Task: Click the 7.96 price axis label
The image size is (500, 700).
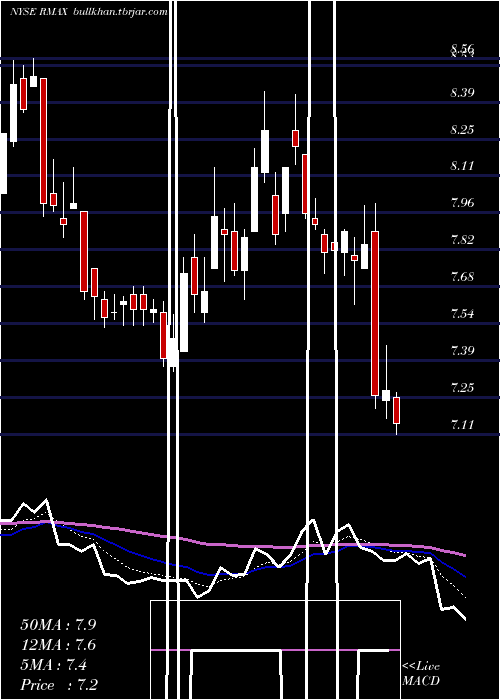Action: 462,203
